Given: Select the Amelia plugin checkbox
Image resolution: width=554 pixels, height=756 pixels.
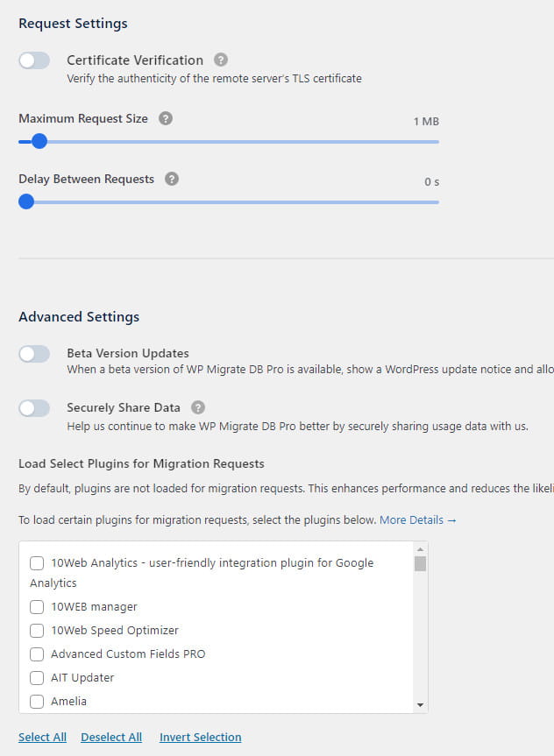Looking at the screenshot, I should (x=37, y=701).
